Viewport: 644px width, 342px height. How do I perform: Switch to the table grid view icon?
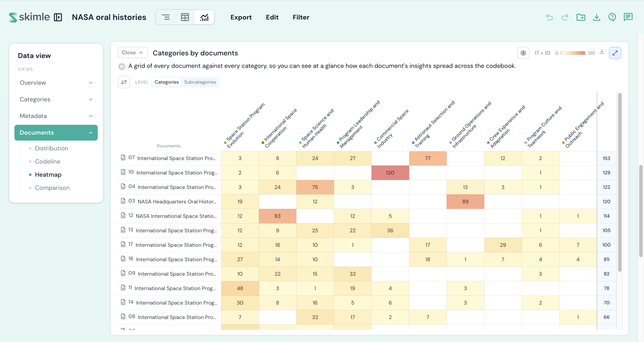click(185, 17)
